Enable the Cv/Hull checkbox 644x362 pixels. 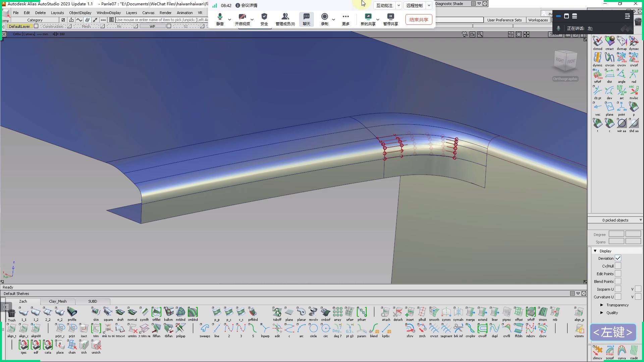click(x=618, y=266)
